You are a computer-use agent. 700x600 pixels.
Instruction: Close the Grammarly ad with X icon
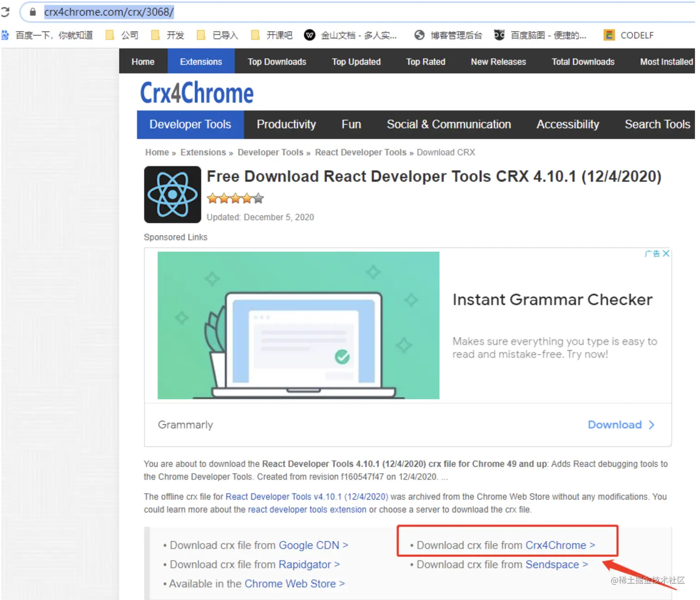click(666, 254)
